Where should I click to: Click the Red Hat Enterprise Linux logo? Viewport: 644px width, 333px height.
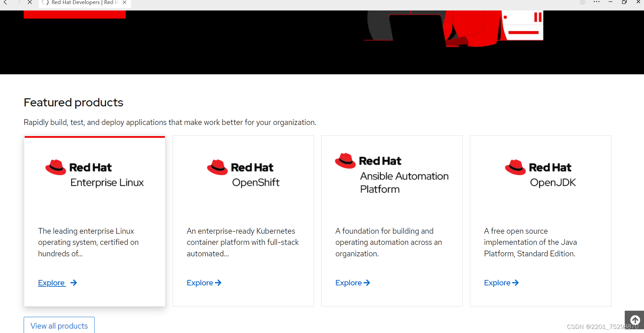coord(95,174)
